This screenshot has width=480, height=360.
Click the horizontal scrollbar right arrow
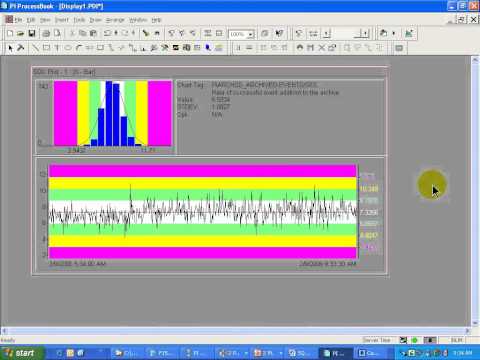pos(467,331)
